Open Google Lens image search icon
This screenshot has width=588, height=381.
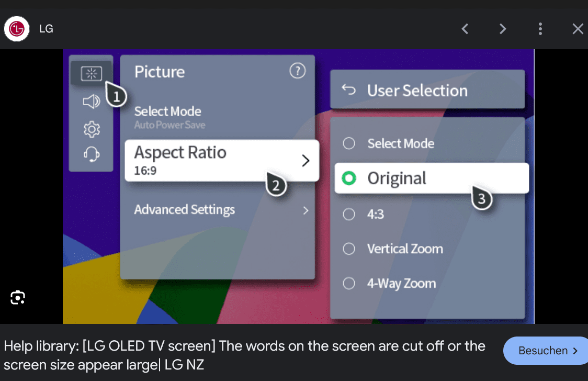click(18, 297)
